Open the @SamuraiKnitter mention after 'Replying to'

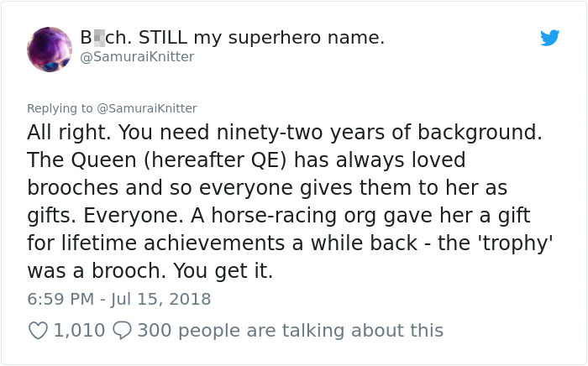tap(148, 108)
